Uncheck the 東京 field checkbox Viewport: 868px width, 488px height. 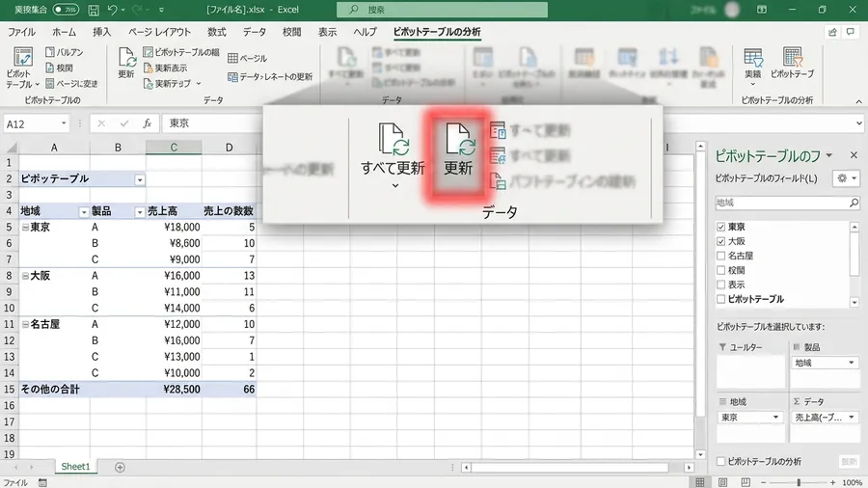pos(720,227)
